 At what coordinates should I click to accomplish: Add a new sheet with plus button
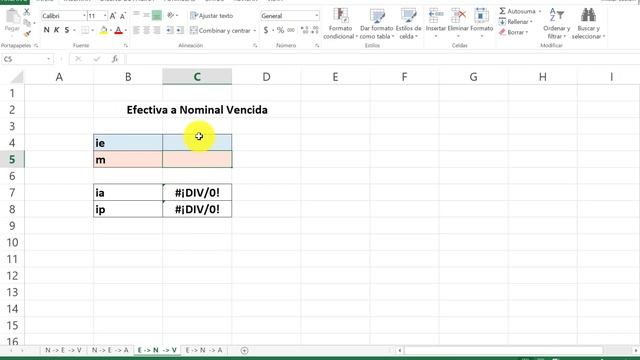(244, 350)
